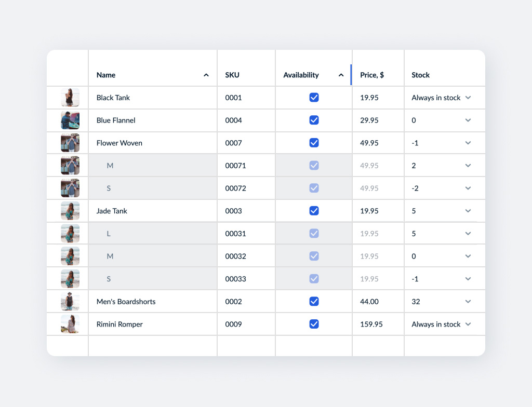The width and height of the screenshot is (532, 407).
Task: Open the stock dropdown for Men's Boardshorts
Action: 468,302
